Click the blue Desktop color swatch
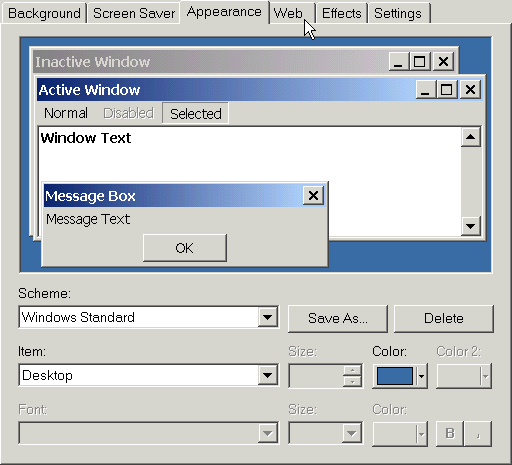512x465 pixels. click(395, 376)
